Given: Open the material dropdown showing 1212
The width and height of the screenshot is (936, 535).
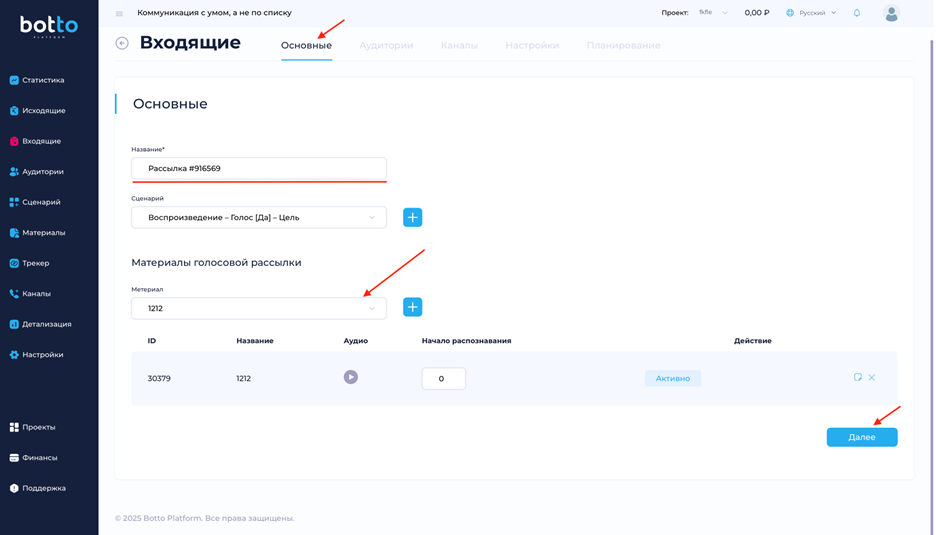Looking at the screenshot, I should point(259,308).
